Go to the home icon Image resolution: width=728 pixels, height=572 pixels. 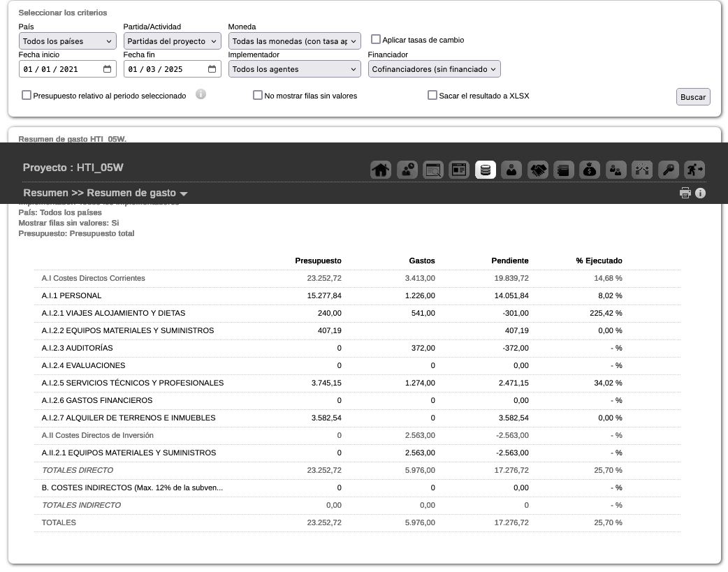[381, 170]
